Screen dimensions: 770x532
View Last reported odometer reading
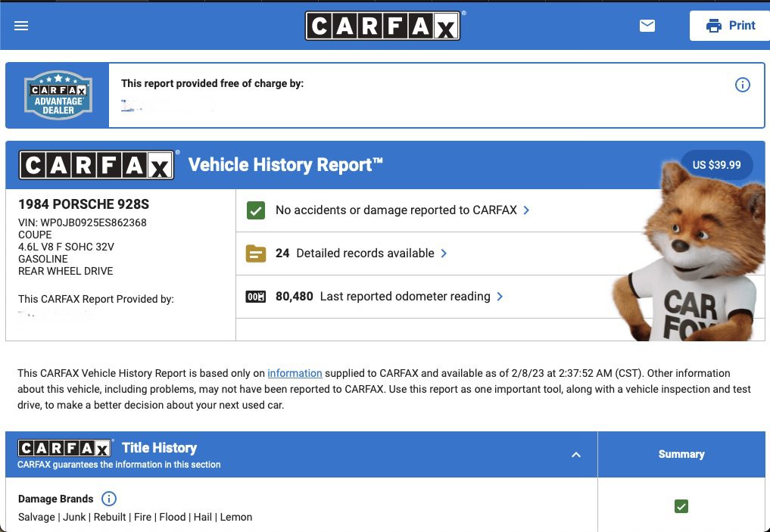383,297
